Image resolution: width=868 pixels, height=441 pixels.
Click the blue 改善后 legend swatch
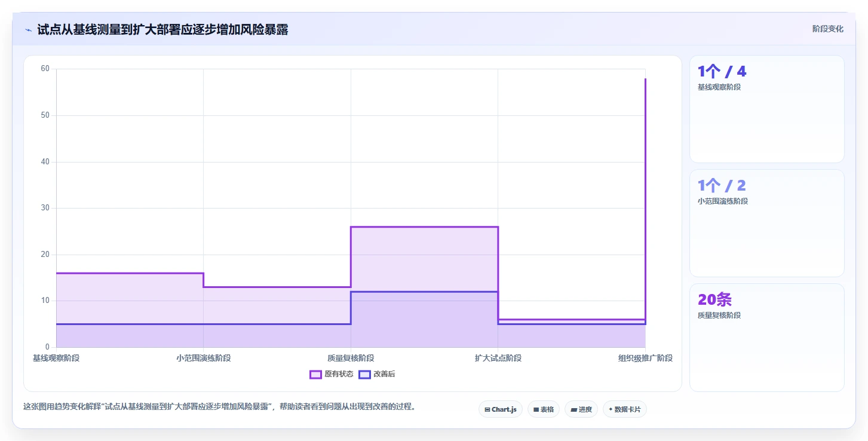pos(364,374)
